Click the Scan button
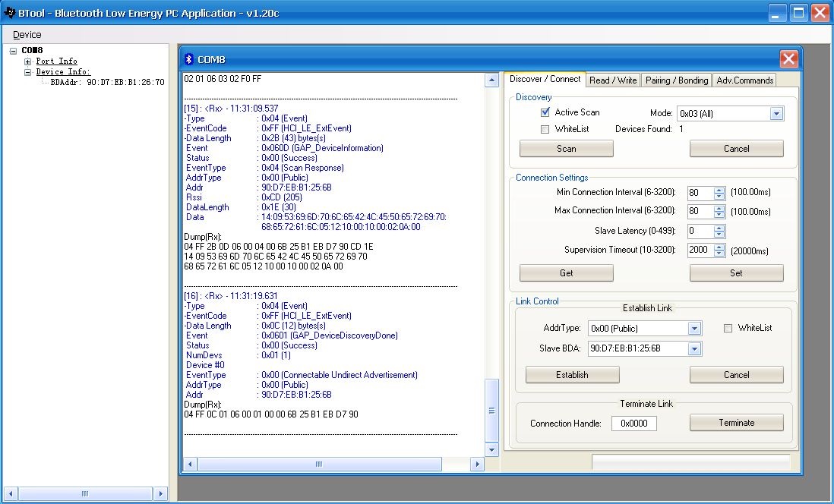Image resolution: width=834 pixels, height=504 pixels. click(x=567, y=149)
